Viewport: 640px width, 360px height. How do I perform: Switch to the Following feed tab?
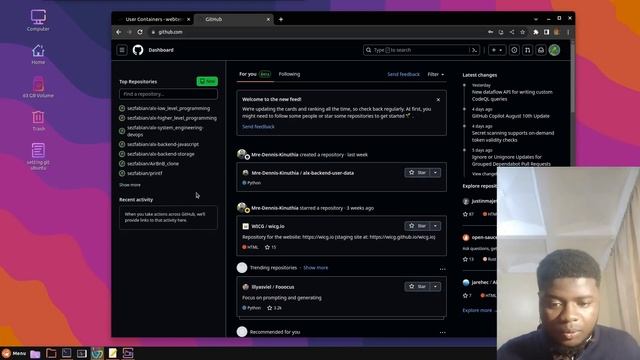click(289, 74)
